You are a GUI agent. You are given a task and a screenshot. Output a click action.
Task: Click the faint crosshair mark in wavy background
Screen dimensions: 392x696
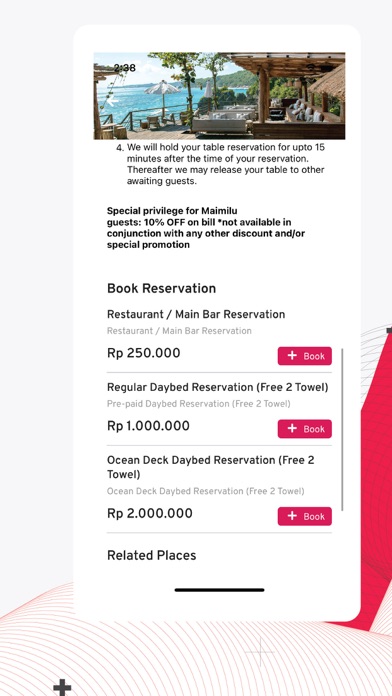click(261, 652)
